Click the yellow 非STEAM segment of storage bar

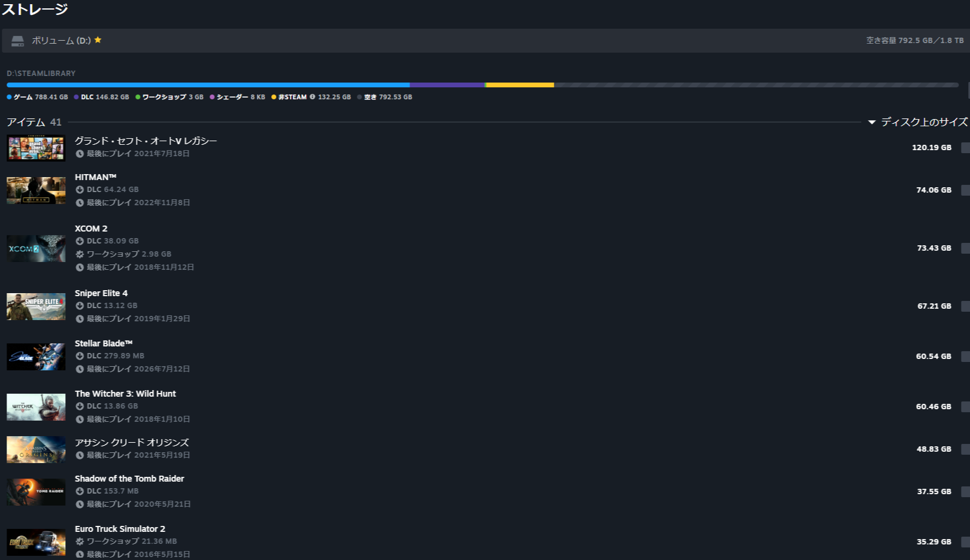pyautogui.click(x=519, y=85)
